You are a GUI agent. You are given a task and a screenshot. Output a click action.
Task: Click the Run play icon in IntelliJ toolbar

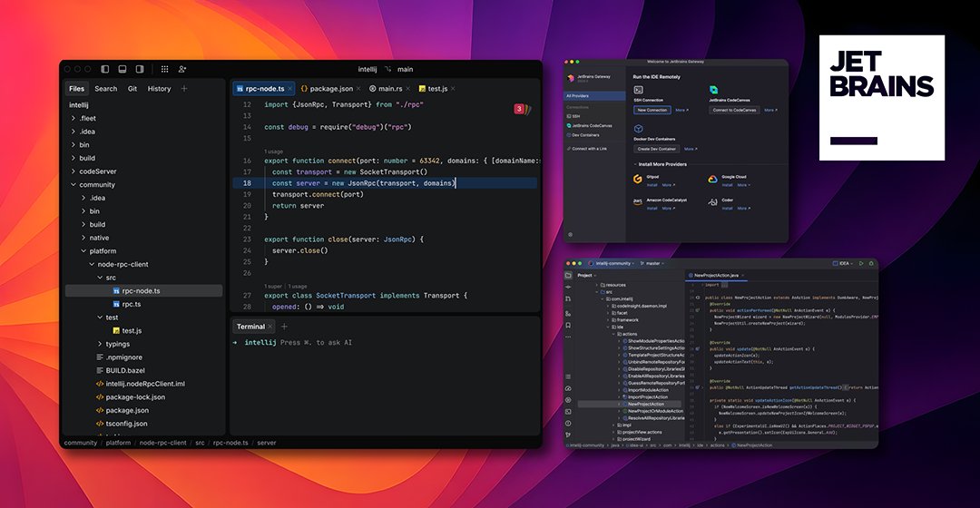coord(861,264)
